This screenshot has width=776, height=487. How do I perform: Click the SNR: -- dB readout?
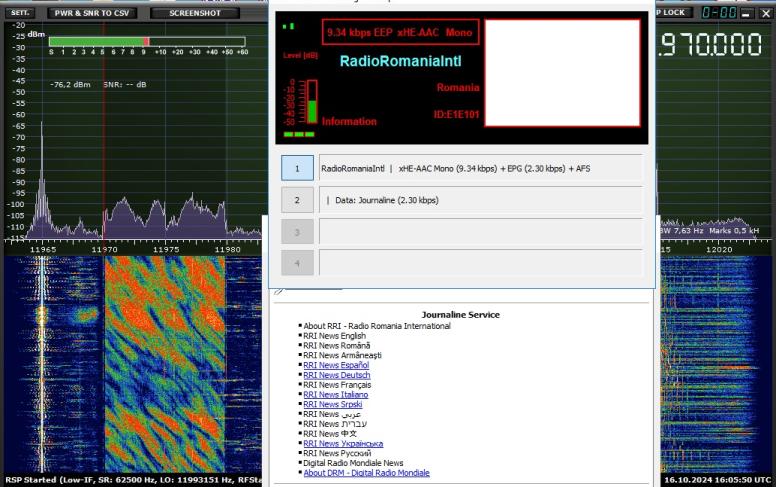(125, 85)
